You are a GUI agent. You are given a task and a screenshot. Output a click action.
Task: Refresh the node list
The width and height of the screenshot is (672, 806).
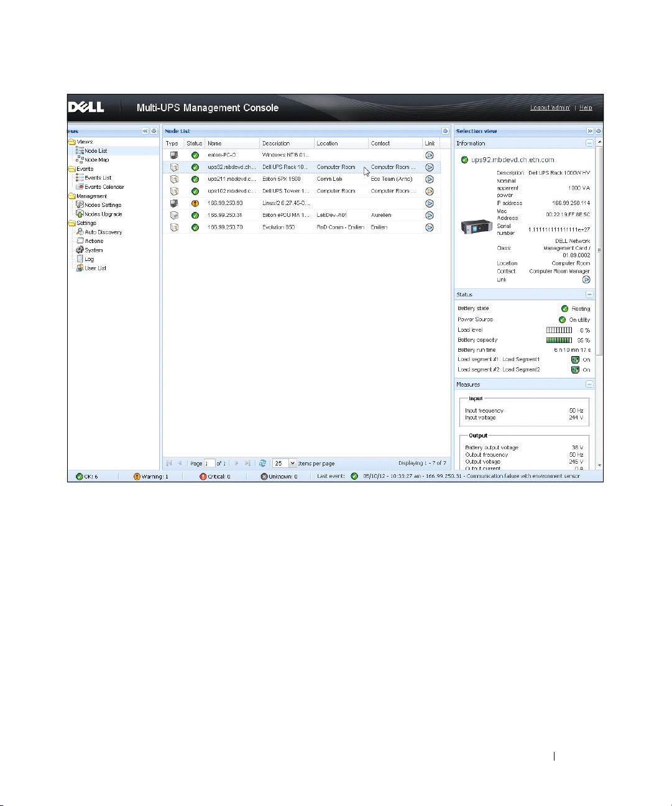click(262, 463)
